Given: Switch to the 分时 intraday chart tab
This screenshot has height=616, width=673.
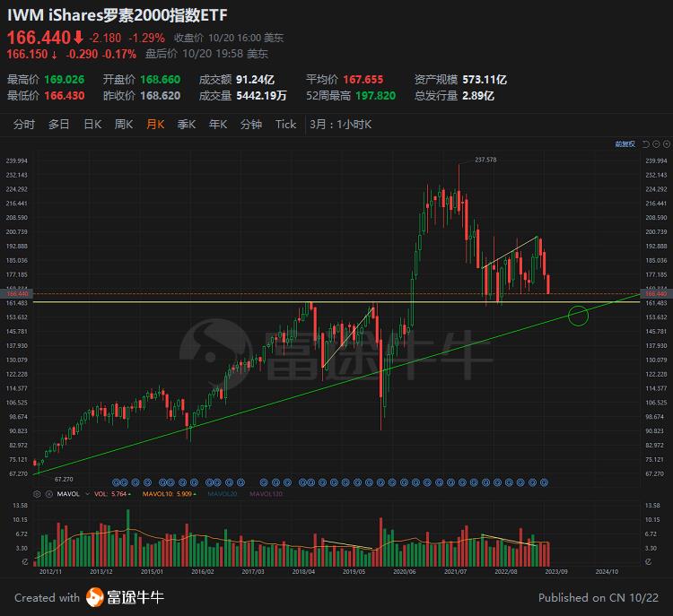Looking at the screenshot, I should click(x=24, y=125).
